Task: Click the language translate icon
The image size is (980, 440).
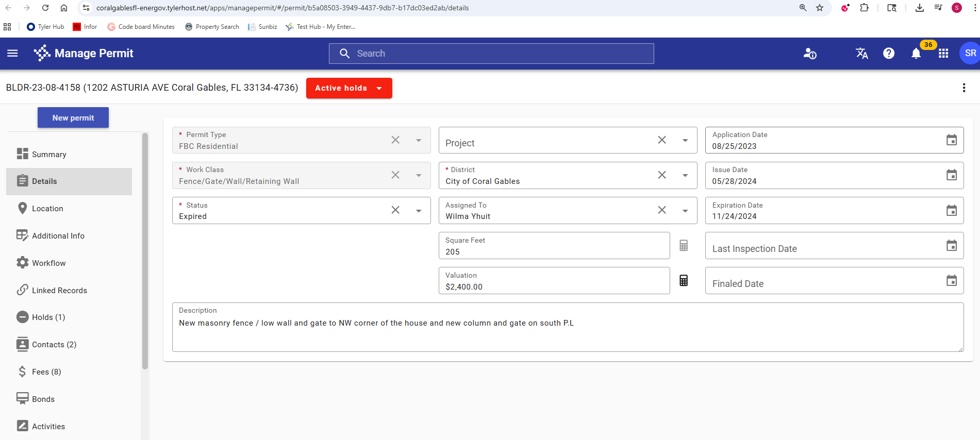Action: click(x=861, y=54)
